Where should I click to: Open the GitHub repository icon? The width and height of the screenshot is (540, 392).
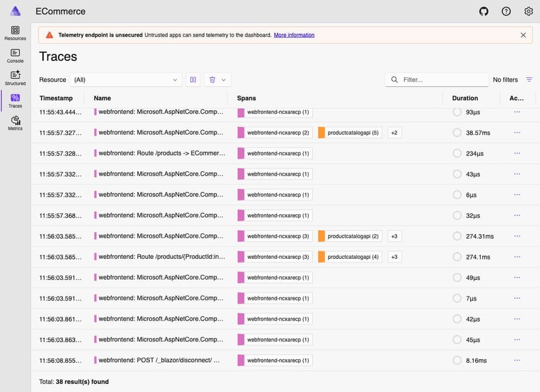click(483, 11)
